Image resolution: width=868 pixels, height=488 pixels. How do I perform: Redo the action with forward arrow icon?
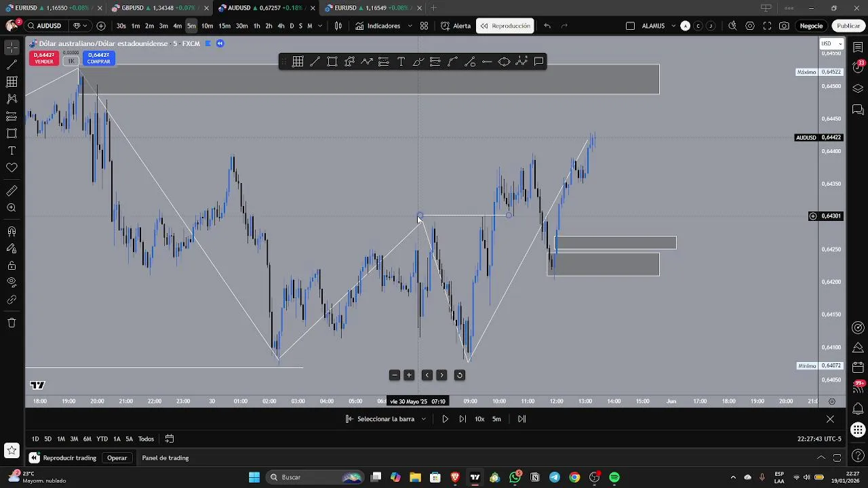point(564,26)
